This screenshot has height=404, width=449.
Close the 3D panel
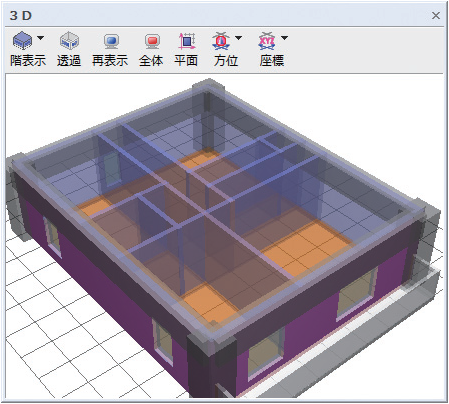pos(436,15)
